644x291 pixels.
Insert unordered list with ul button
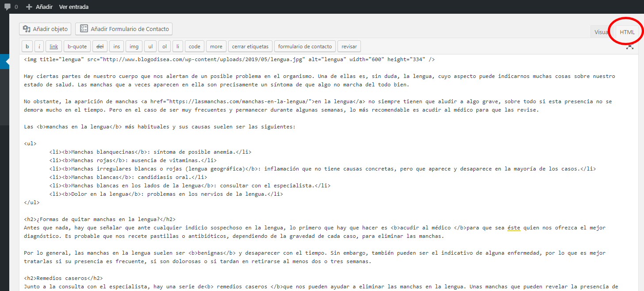pos(150,47)
